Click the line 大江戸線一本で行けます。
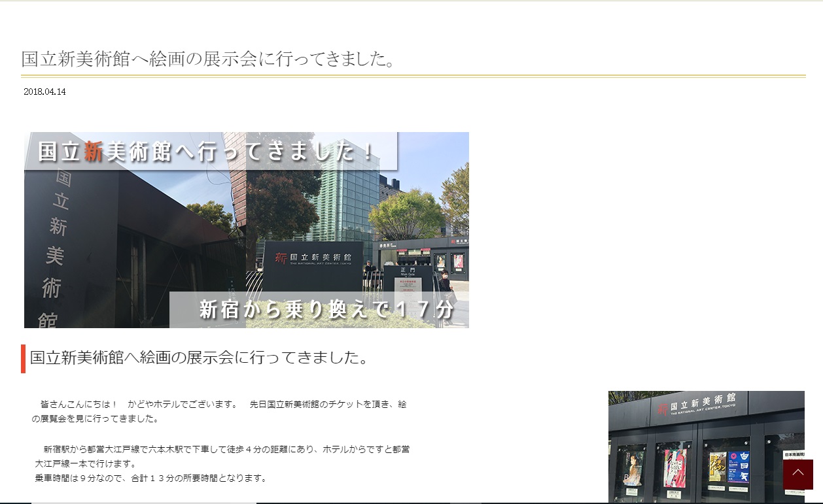 [x=86, y=464]
